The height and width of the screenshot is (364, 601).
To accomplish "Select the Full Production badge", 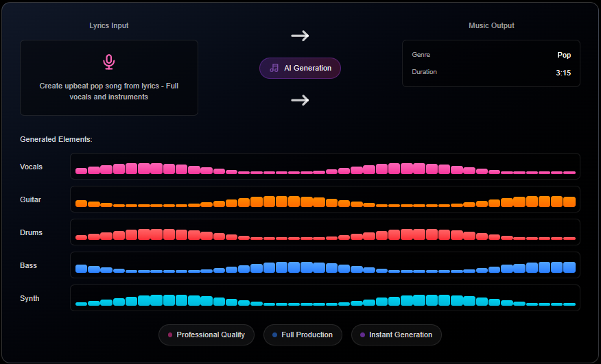I will (x=303, y=335).
